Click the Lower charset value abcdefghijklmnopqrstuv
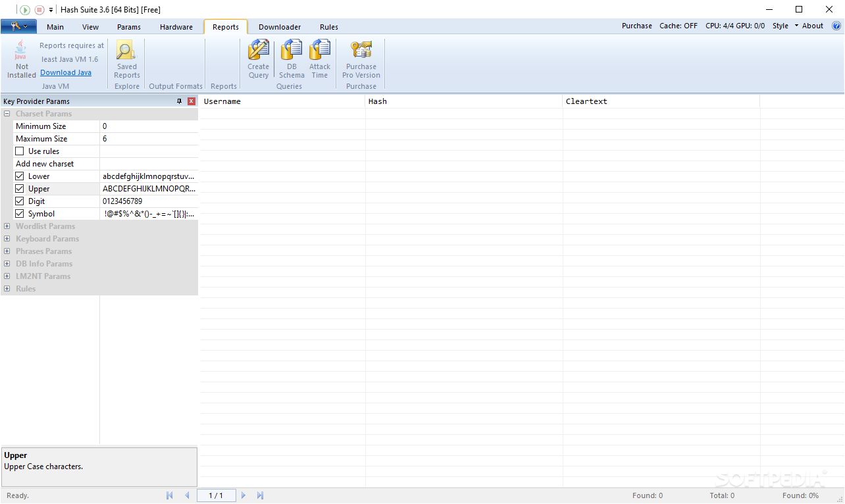 click(x=149, y=176)
